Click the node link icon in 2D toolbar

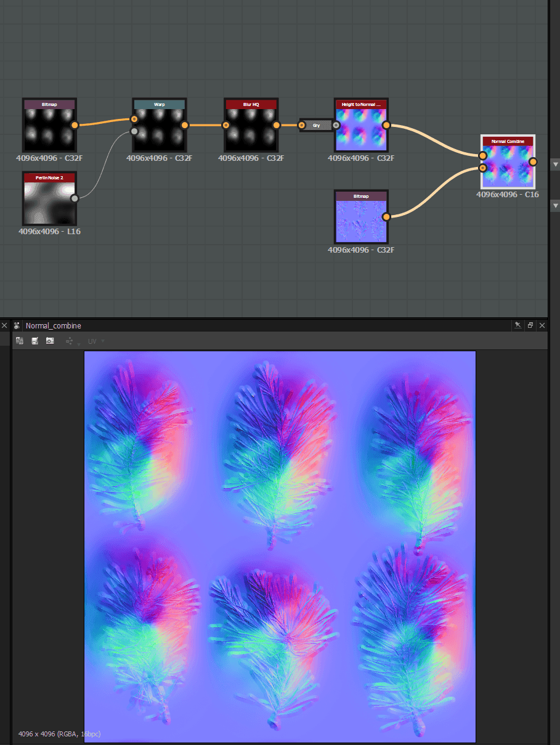click(x=69, y=341)
